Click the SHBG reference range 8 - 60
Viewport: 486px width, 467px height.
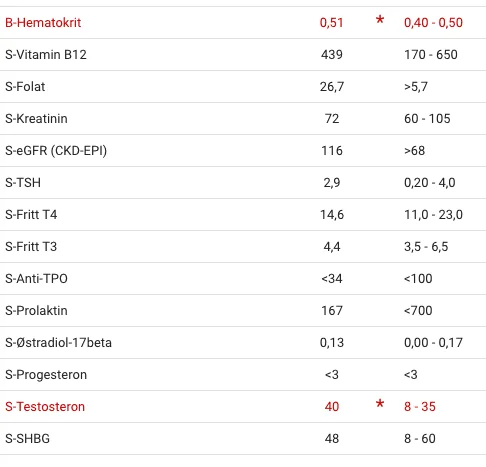[420, 439]
